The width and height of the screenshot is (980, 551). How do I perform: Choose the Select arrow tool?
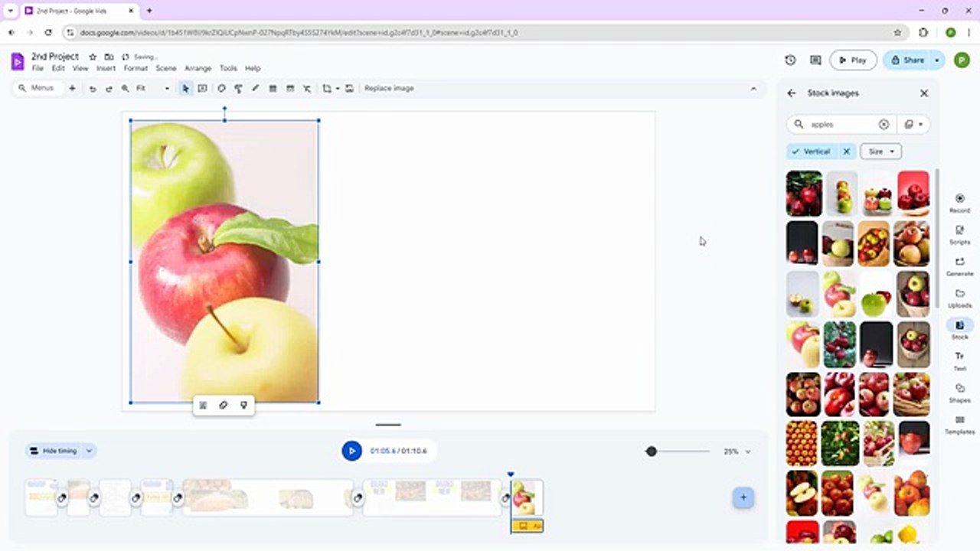click(x=185, y=88)
